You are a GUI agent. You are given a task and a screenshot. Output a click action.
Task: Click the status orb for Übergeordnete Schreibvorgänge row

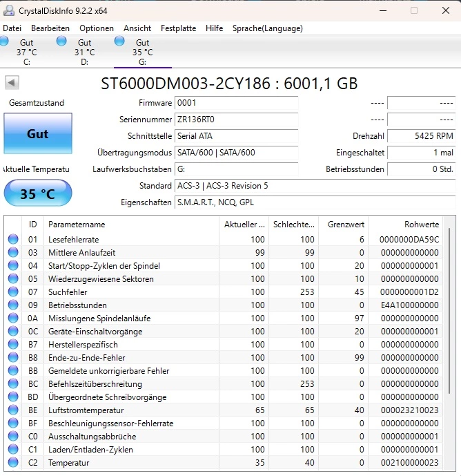pos(13,397)
